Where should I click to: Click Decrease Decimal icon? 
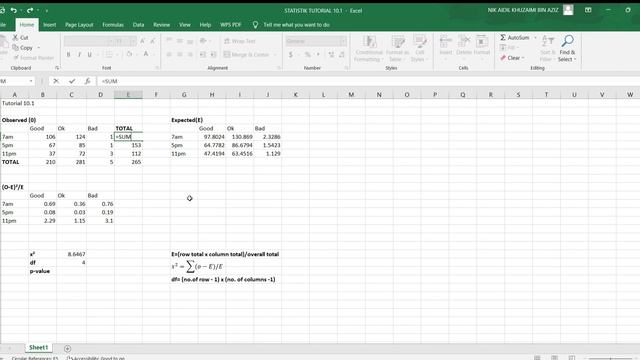(342, 54)
